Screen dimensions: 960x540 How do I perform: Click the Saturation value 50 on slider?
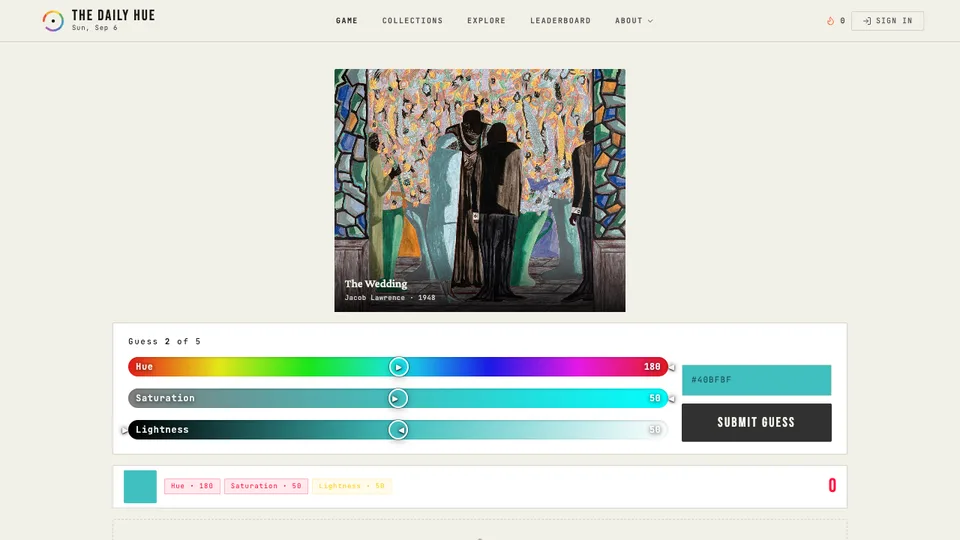click(x=654, y=399)
